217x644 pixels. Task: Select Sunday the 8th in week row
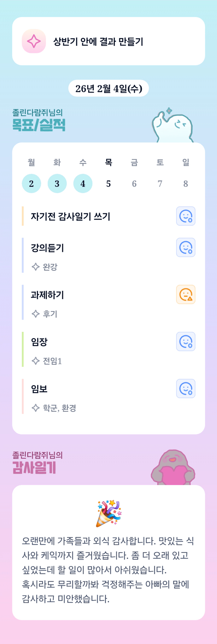pyautogui.click(x=186, y=184)
